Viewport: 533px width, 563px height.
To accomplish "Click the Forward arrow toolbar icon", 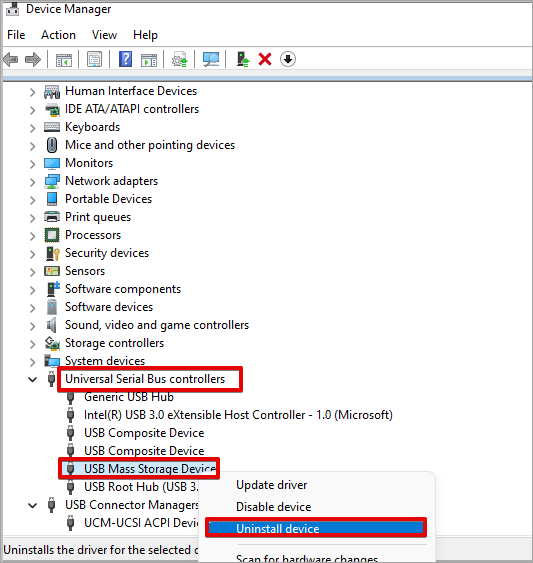I will (33, 59).
